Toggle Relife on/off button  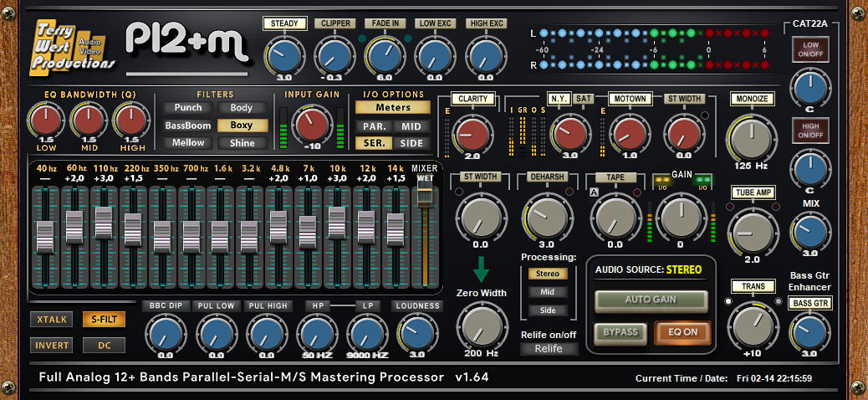(x=549, y=348)
